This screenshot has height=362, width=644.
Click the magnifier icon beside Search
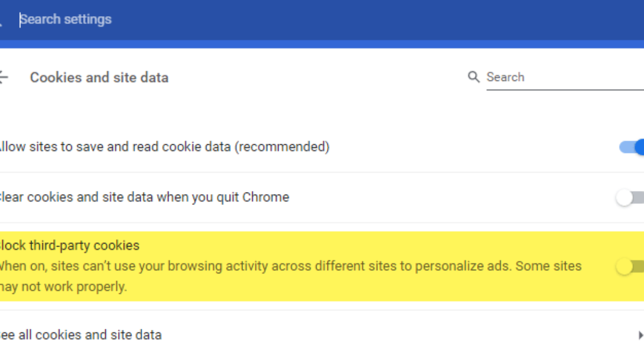click(x=473, y=77)
